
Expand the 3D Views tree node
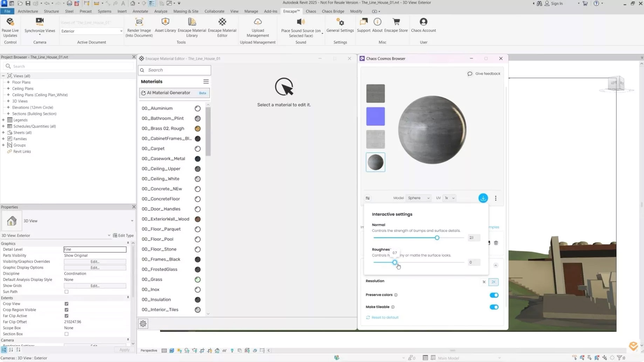(8, 101)
